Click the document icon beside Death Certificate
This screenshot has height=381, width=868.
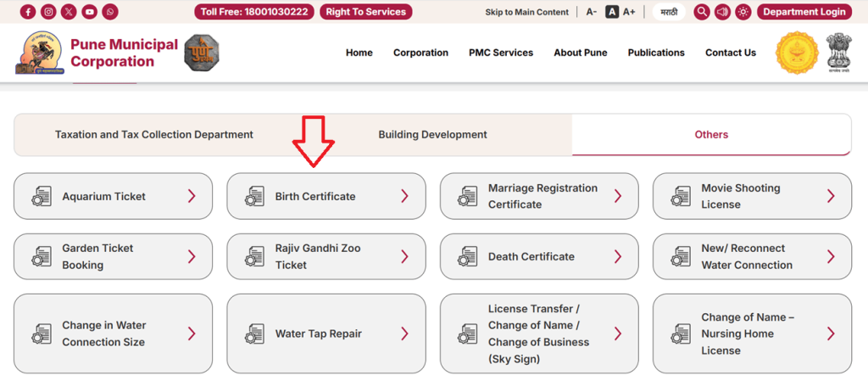coord(468,256)
